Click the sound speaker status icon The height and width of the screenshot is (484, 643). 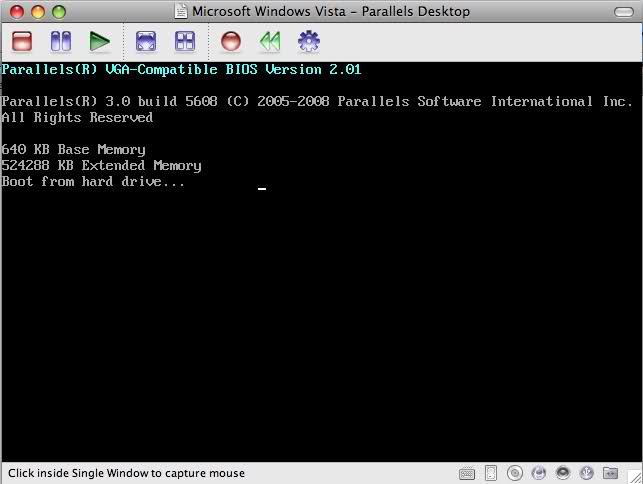[563, 473]
